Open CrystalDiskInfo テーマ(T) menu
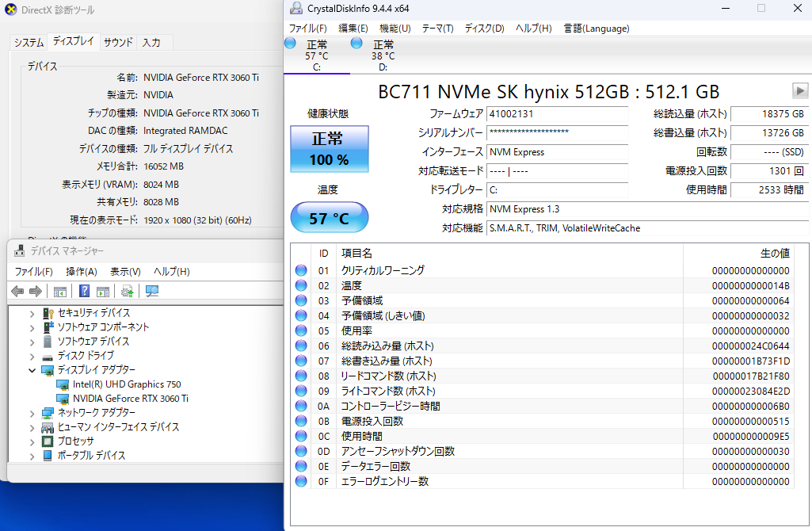The image size is (812, 531). point(437,29)
